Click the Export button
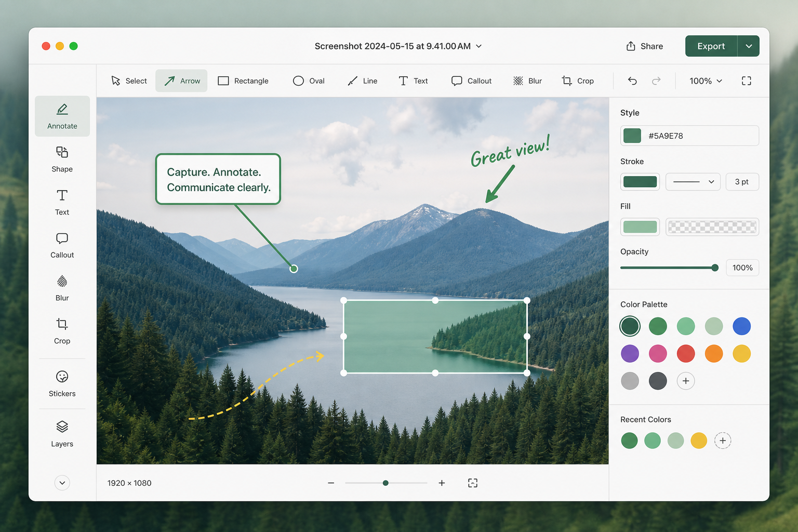 click(x=711, y=46)
